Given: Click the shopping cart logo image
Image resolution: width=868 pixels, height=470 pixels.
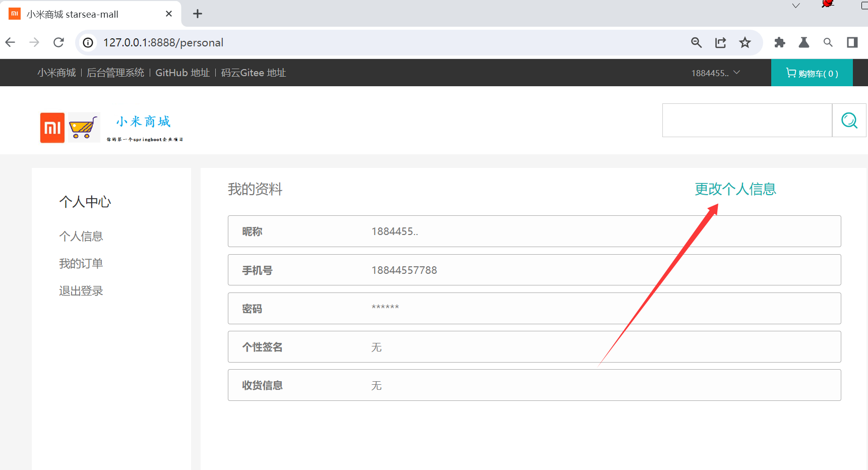Looking at the screenshot, I should pyautogui.click(x=84, y=128).
